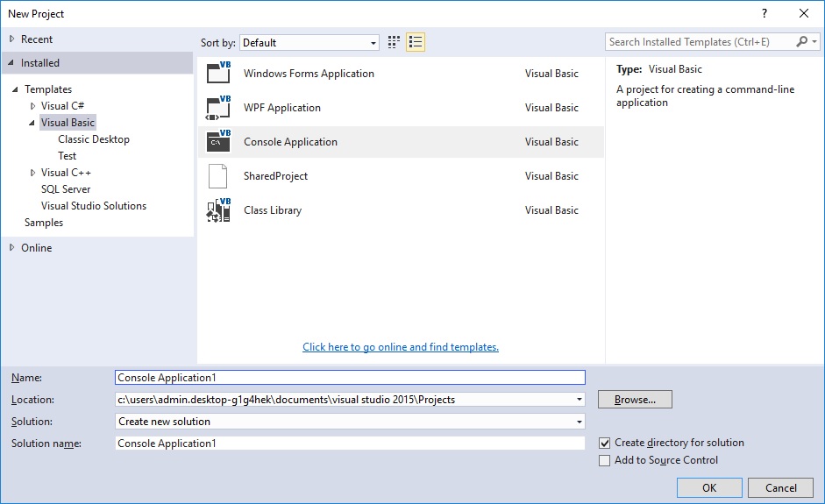Toggle Create directory for solution checkbox
Viewport: 825px width, 504px height.
tap(605, 443)
